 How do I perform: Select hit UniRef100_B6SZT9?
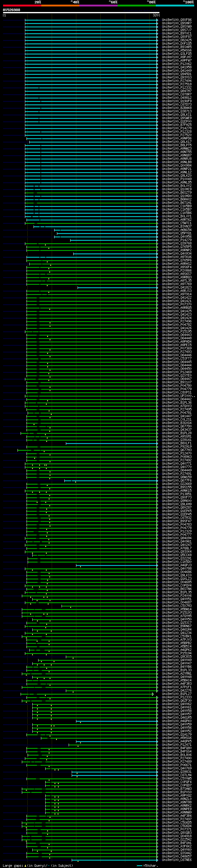click(177, 193)
